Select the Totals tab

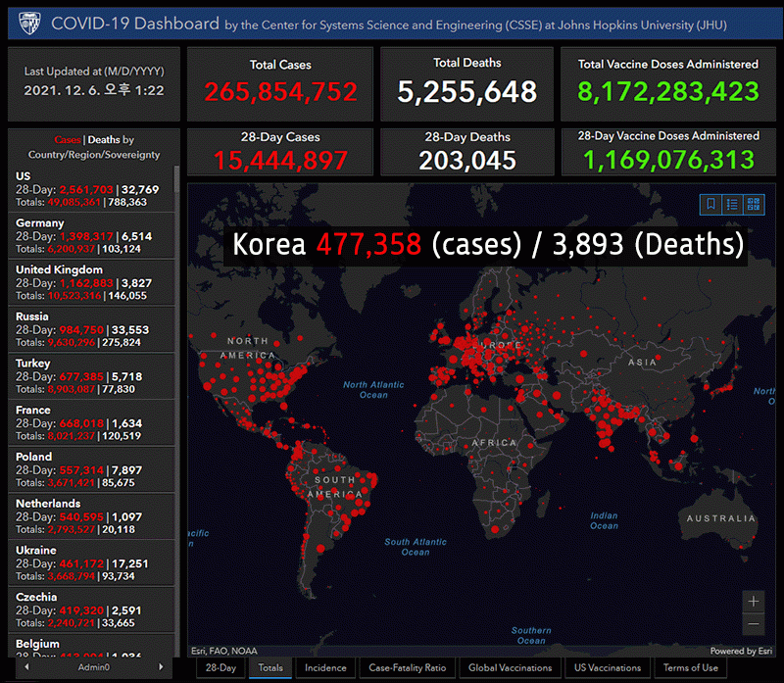(x=270, y=668)
